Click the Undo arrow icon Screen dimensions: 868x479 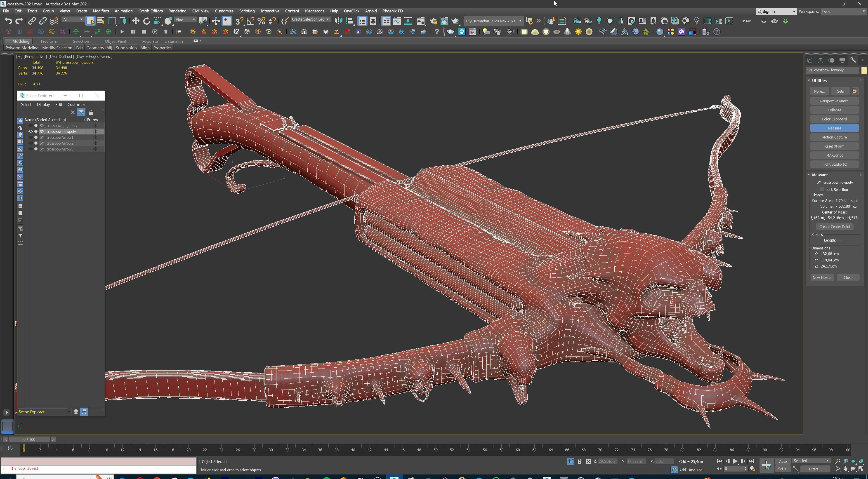tap(8, 21)
